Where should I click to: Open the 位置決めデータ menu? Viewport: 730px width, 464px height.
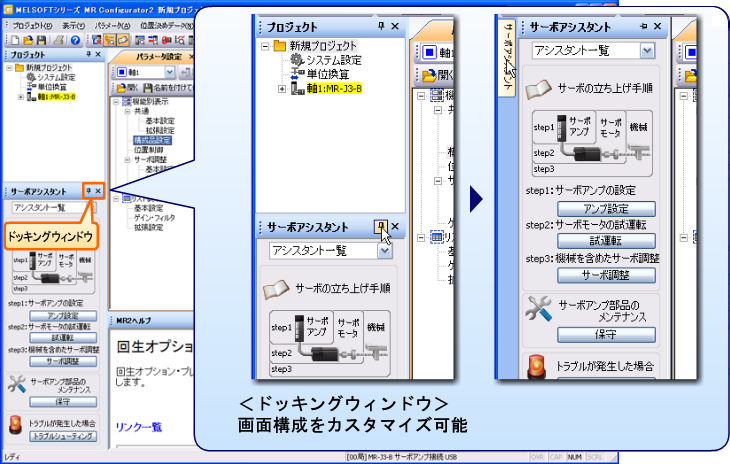point(167,26)
